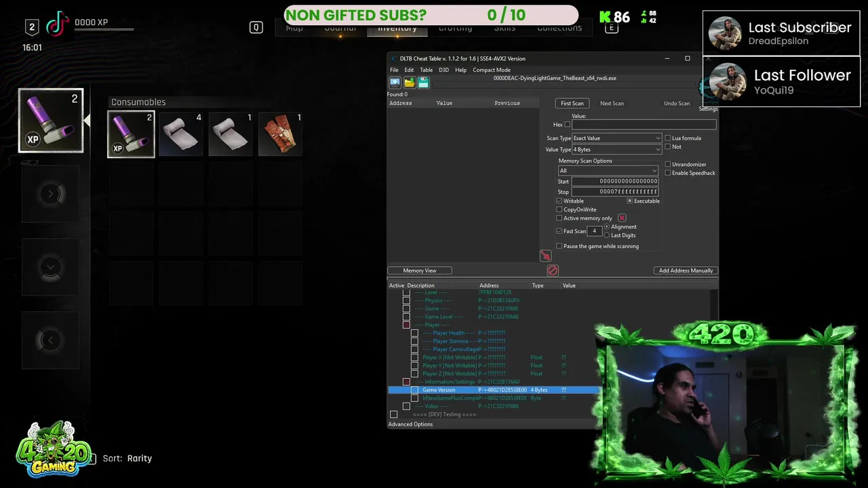Activate the Game Level group checkbox
Image resolution: width=868 pixels, height=488 pixels.
406,317
